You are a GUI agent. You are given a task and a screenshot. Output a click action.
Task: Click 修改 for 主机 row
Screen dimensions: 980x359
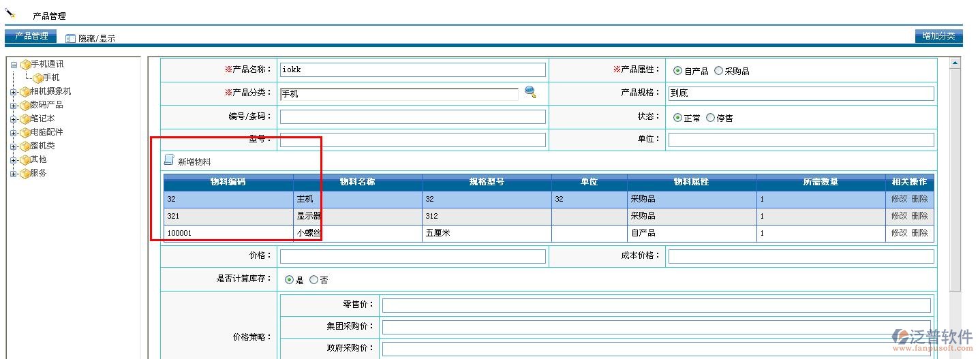(899, 199)
